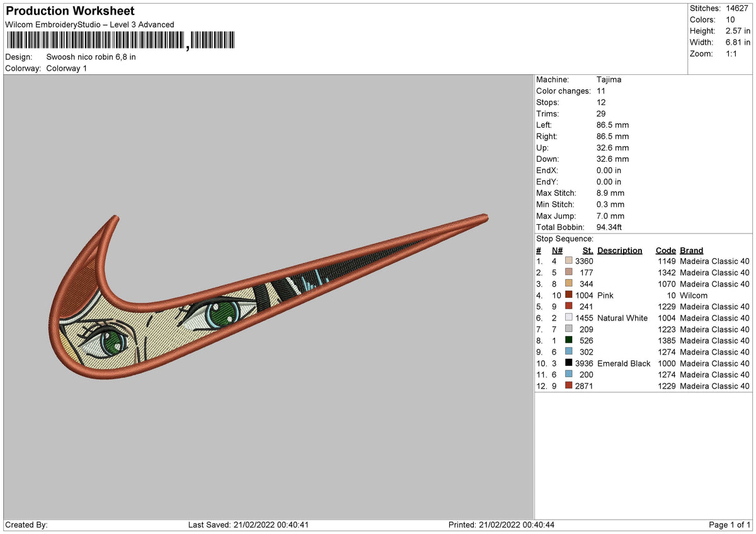This screenshot has width=756, height=534.
Task: Click the Zoom value '1:1'
Action: point(731,54)
